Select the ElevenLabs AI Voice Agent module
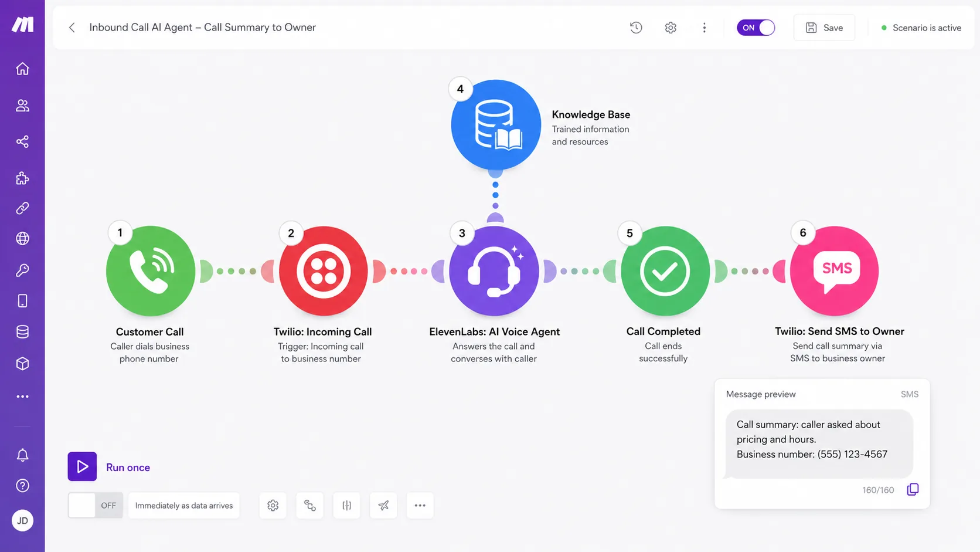This screenshot has width=980, height=552. tap(494, 271)
